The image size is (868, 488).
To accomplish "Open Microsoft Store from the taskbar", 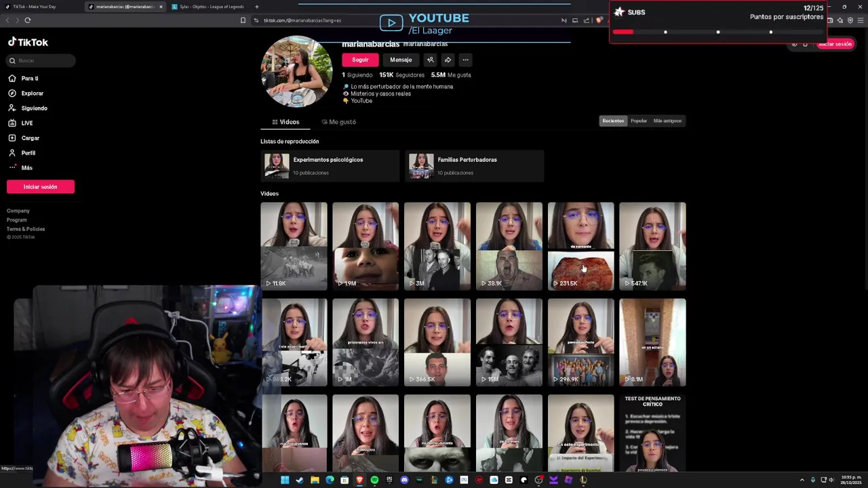I will [x=344, y=480].
